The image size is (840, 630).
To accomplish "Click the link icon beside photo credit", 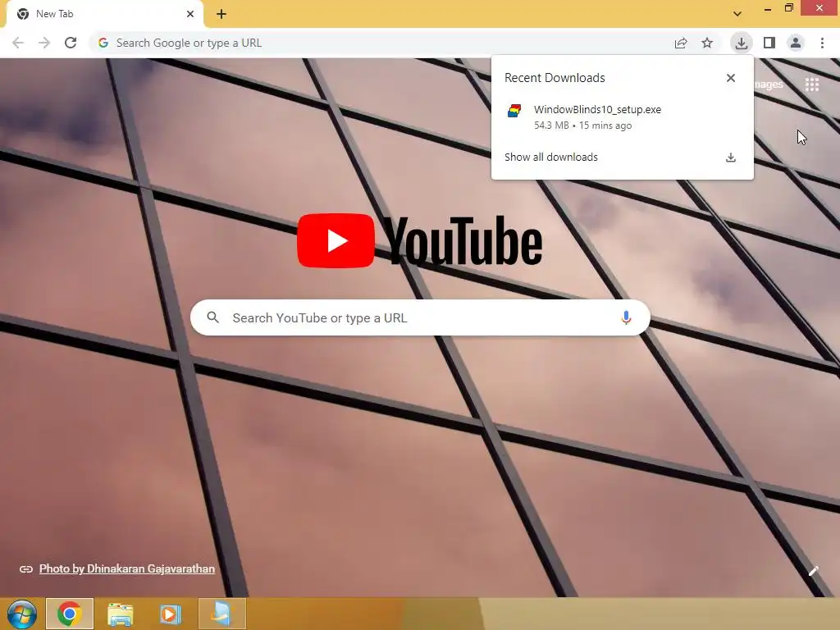I will tap(26, 569).
